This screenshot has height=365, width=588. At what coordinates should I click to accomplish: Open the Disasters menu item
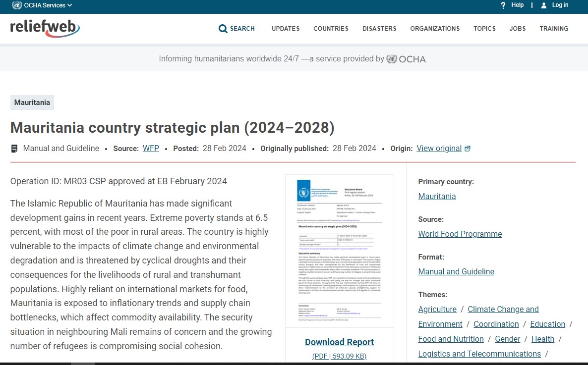coord(379,29)
